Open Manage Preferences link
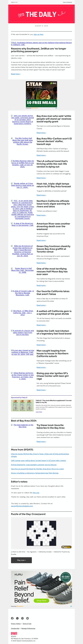This screenshot has width=83, height=644. [28, 628]
